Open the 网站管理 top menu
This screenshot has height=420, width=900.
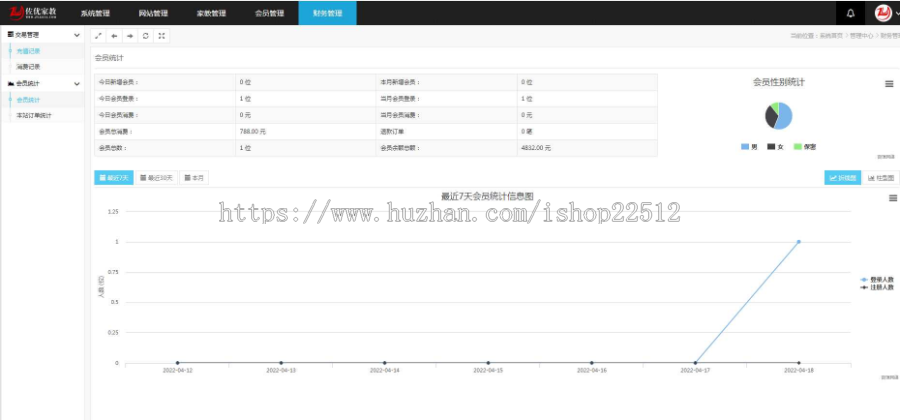(153, 13)
